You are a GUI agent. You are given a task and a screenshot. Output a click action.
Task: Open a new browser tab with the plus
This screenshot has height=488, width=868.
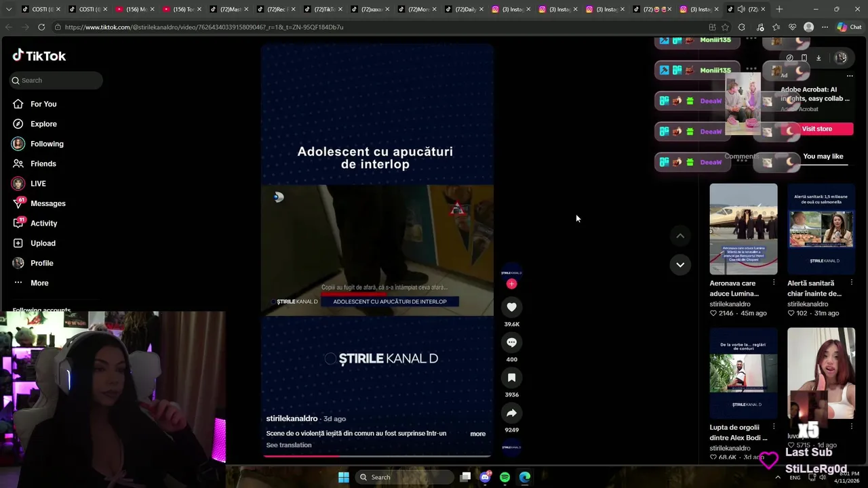(x=779, y=9)
